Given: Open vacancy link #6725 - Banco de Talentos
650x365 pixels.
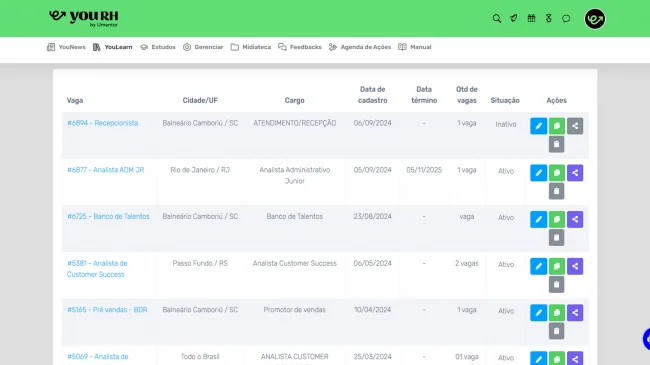Looking at the screenshot, I should click(108, 217).
